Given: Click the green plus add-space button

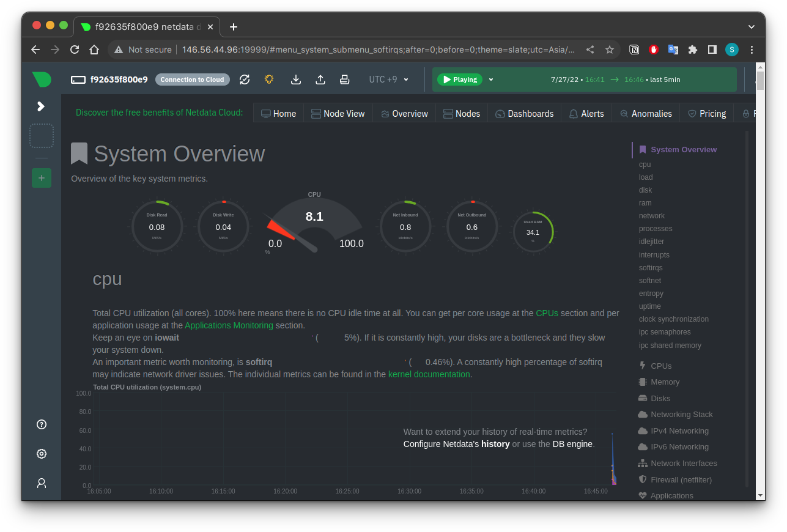Looking at the screenshot, I should [42, 178].
